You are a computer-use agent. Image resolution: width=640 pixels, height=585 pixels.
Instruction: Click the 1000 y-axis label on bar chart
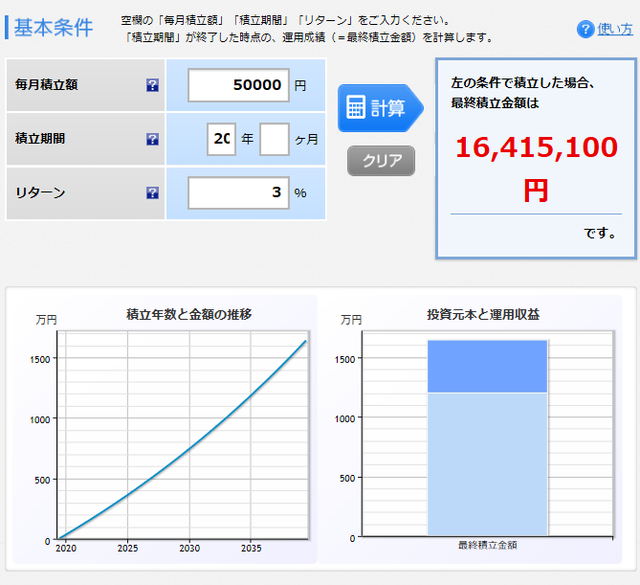(345, 419)
